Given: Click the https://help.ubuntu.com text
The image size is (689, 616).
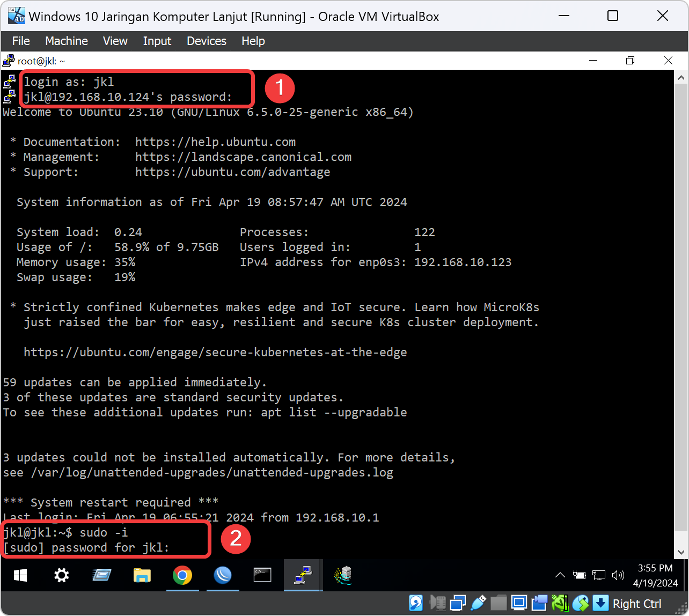Looking at the screenshot, I should tap(215, 142).
